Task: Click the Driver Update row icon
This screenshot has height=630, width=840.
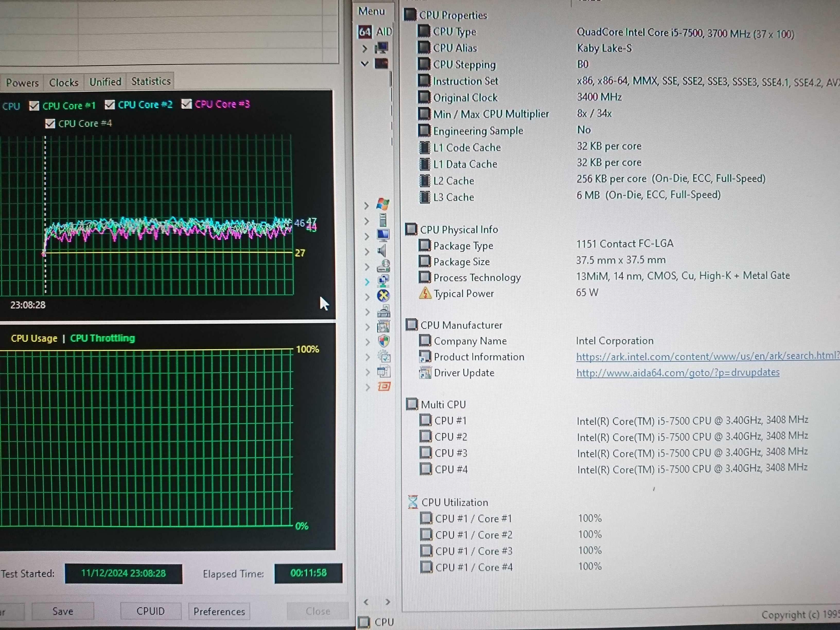Action: coord(425,372)
